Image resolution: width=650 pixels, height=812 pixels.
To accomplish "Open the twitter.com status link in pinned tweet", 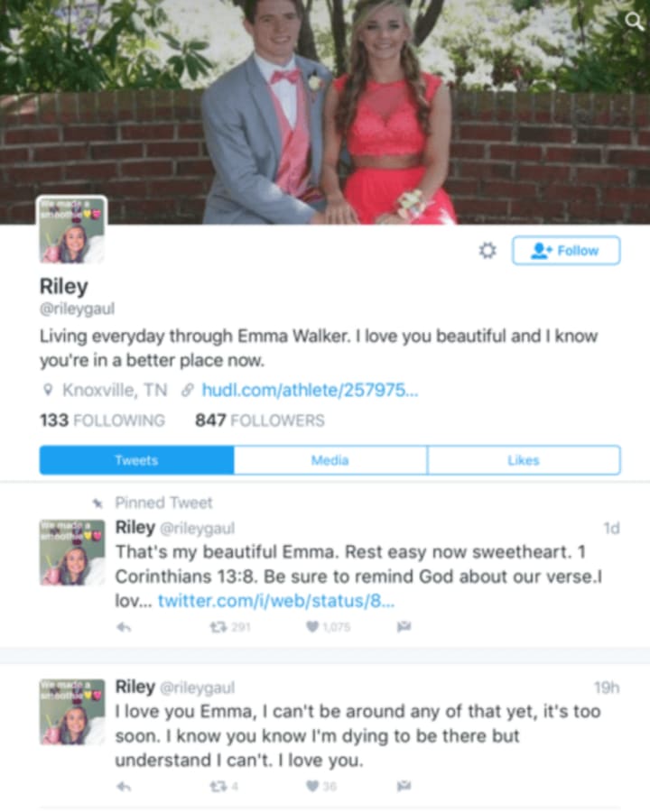I will [x=276, y=601].
